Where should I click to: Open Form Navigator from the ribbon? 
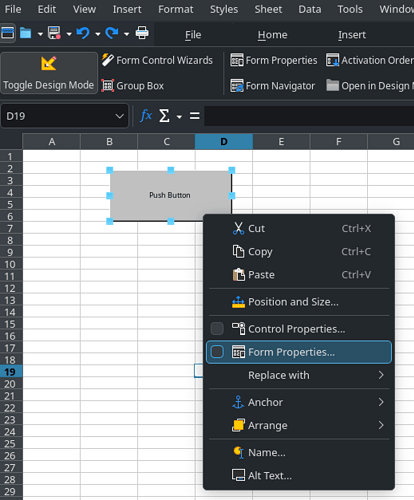(272, 86)
